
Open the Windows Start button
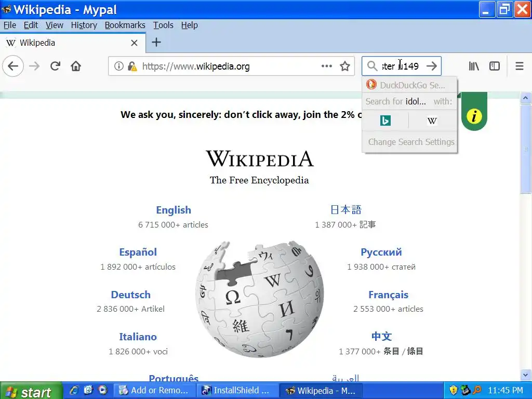pyautogui.click(x=31, y=391)
